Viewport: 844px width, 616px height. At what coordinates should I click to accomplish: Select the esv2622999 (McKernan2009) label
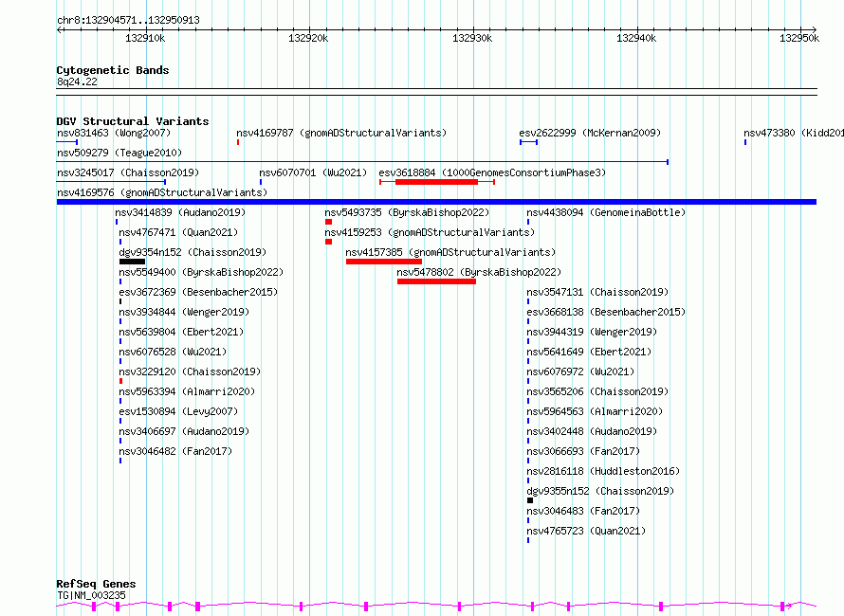click(x=590, y=133)
